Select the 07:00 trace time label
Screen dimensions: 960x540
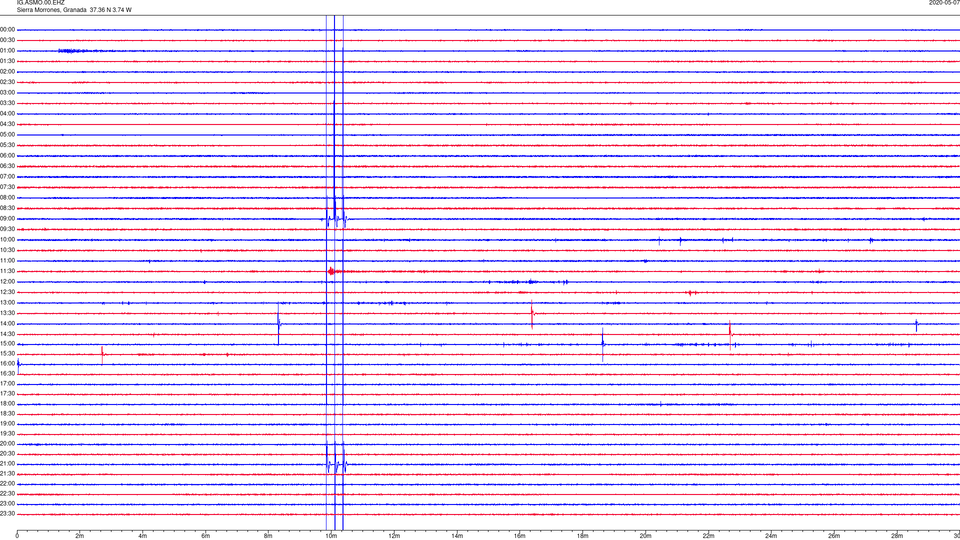[x=7, y=176]
